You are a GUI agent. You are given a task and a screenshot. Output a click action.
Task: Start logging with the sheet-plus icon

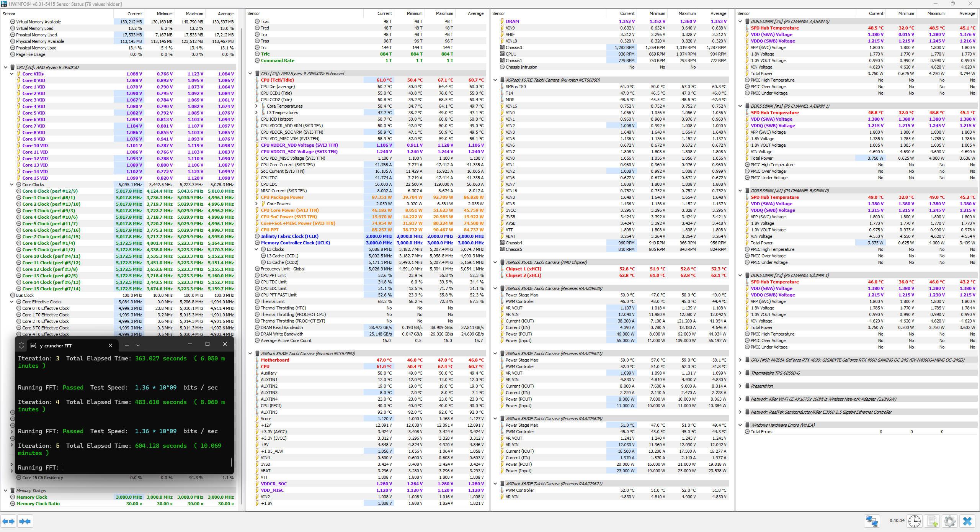click(932, 521)
